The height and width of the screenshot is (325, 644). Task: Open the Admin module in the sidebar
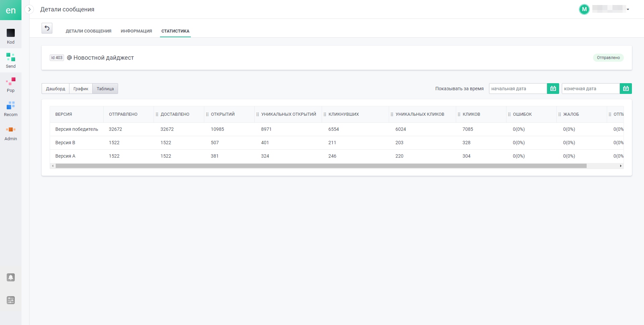(11, 133)
